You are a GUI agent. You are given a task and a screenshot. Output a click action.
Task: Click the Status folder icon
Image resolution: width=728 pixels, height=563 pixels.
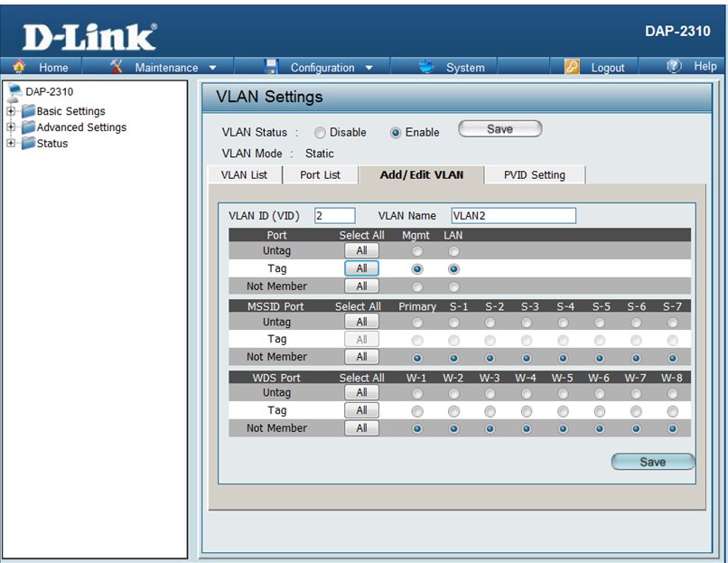tap(28, 144)
